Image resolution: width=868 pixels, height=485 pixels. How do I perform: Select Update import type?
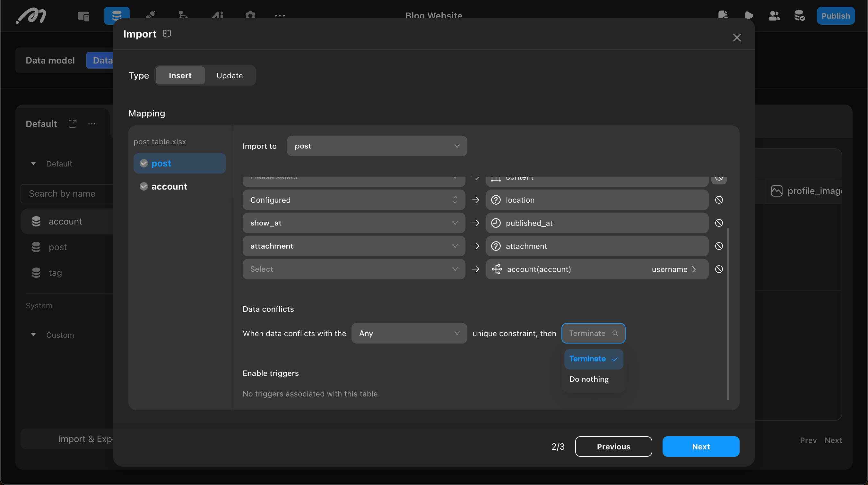click(x=230, y=75)
